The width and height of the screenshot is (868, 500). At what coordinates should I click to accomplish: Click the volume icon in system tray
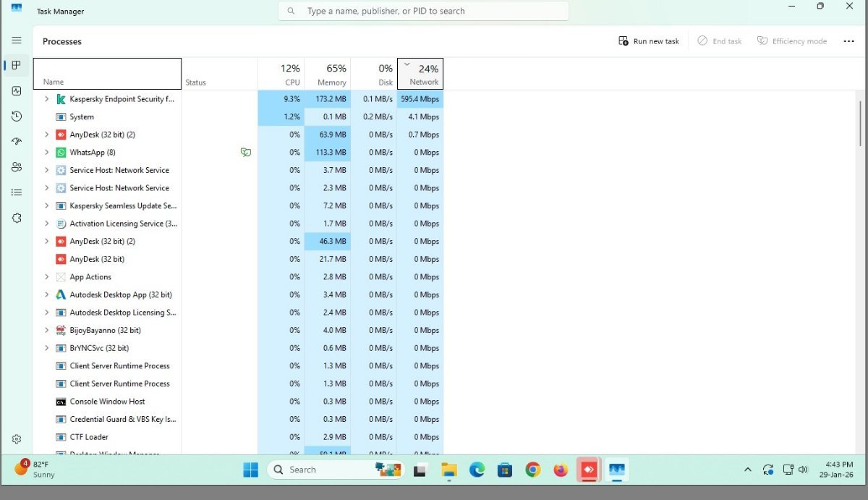point(803,470)
